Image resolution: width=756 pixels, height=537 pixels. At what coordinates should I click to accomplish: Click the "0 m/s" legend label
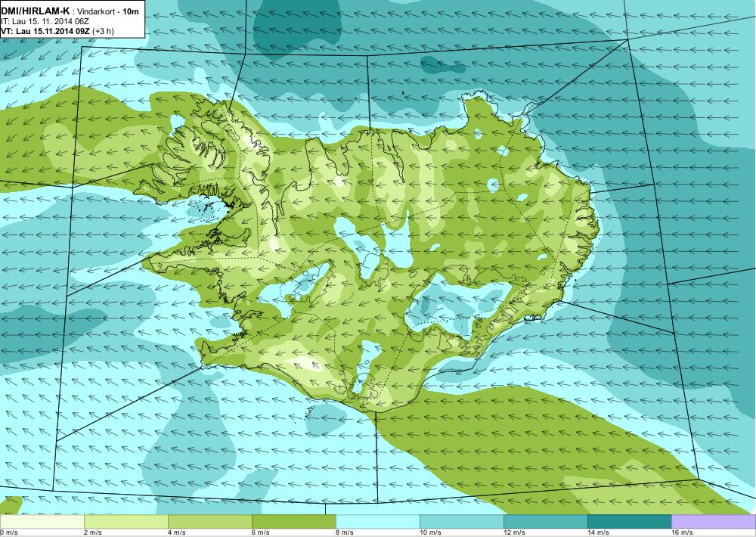pos(8,532)
